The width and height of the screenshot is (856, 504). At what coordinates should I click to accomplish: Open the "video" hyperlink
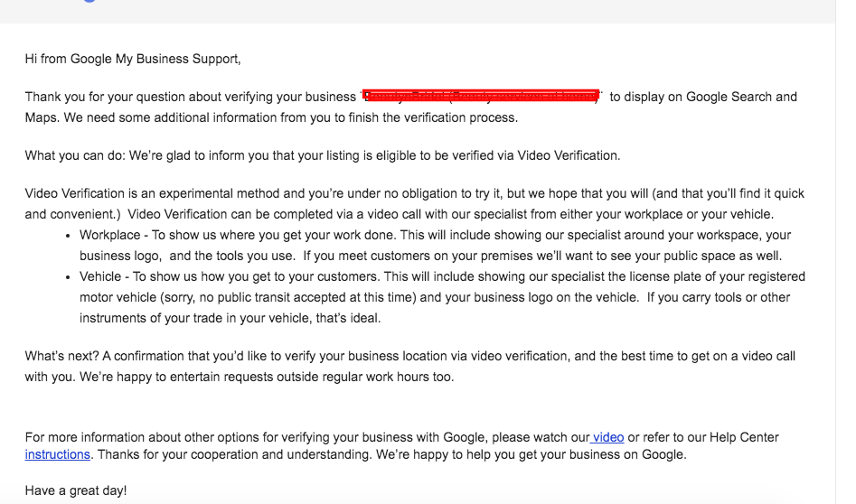(x=608, y=437)
